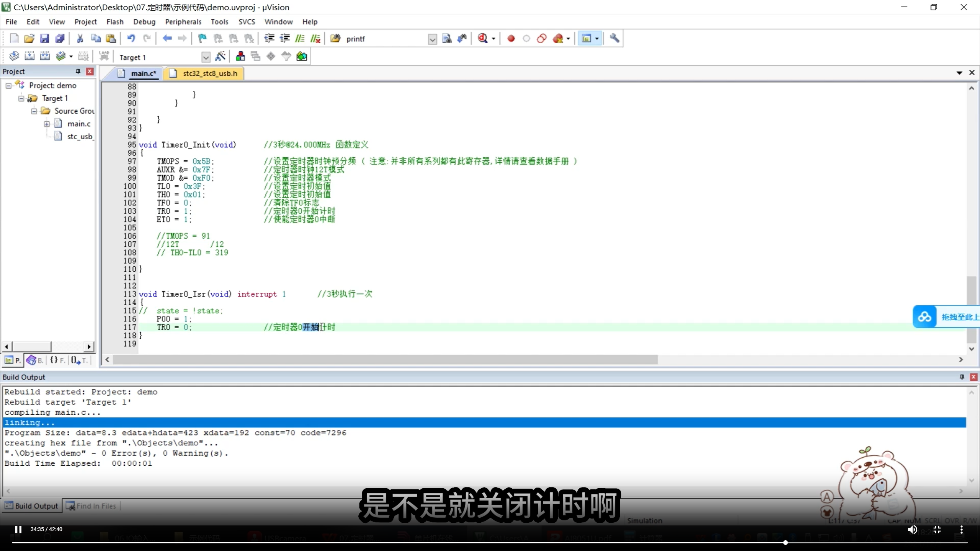This screenshot has width=980, height=551.
Task: Download code to flash with the LOAD icon
Action: [x=104, y=56]
